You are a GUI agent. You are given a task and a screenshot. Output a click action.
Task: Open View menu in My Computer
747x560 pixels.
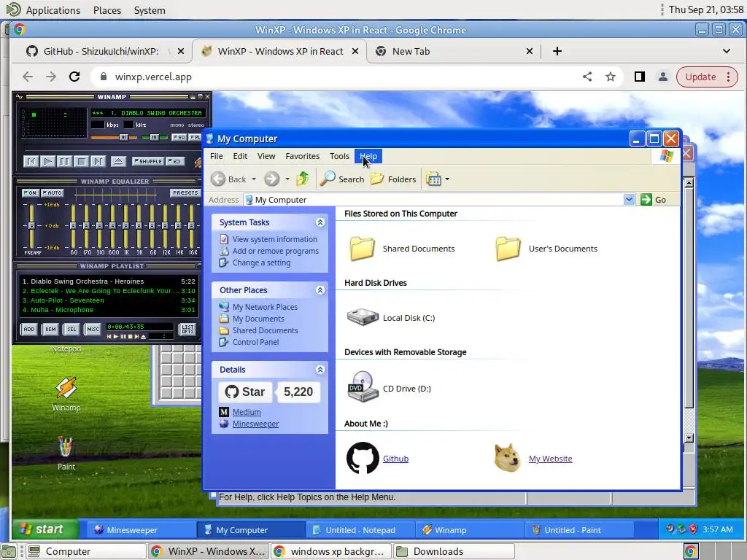[266, 156]
